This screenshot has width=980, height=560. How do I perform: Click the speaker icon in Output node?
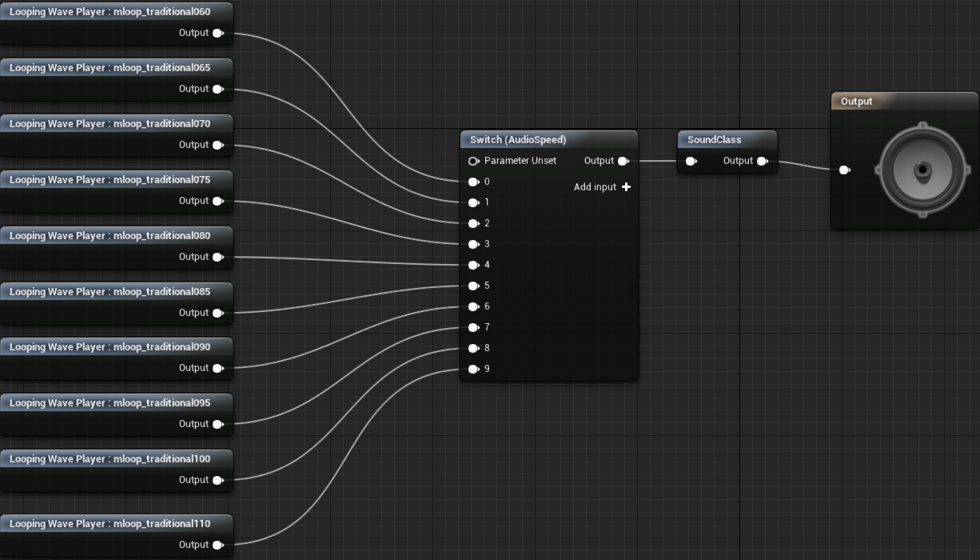click(x=922, y=170)
